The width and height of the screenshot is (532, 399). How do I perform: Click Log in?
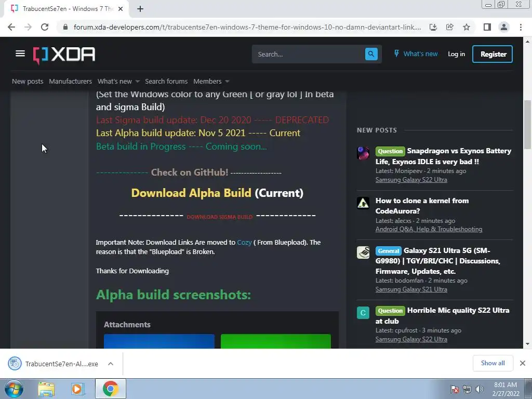[456, 54]
